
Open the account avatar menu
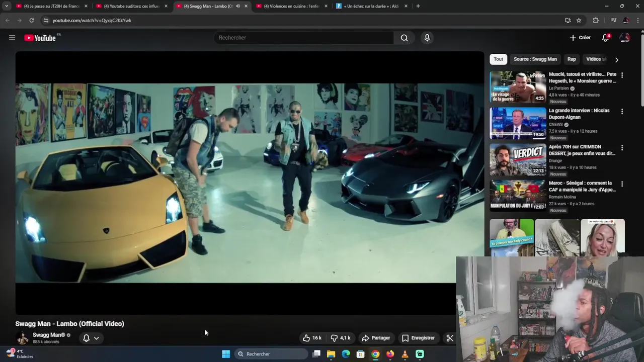pyautogui.click(x=625, y=38)
